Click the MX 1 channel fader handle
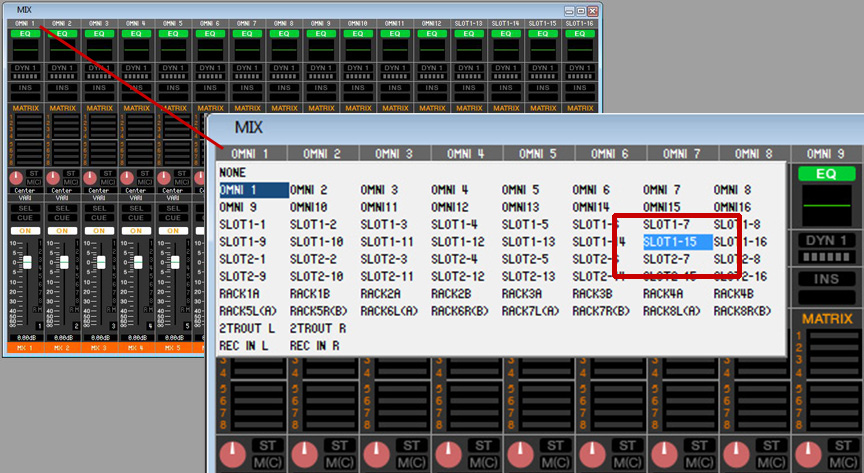 [x=28, y=262]
